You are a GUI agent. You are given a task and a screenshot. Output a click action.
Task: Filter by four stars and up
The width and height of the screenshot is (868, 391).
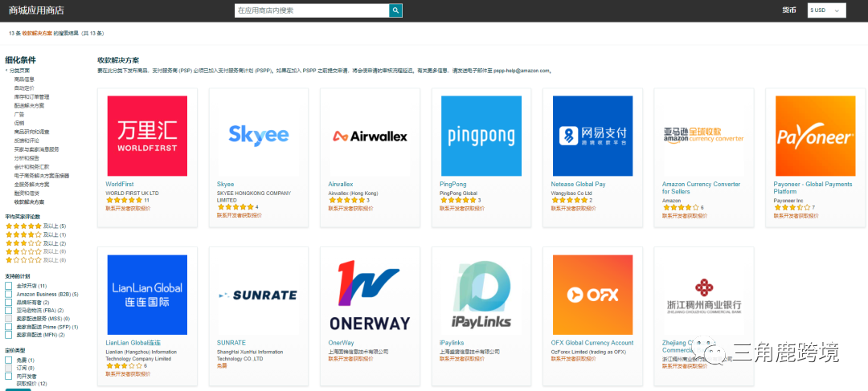35,234
